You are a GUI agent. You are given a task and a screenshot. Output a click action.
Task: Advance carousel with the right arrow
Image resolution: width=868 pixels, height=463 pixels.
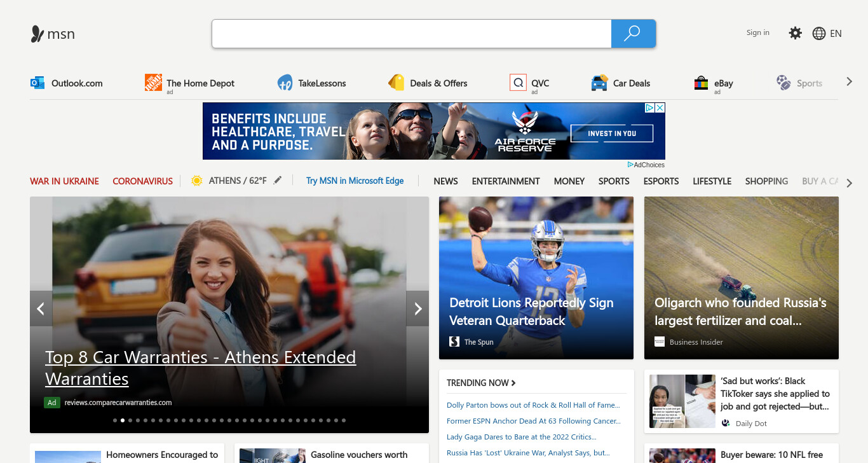(x=417, y=308)
